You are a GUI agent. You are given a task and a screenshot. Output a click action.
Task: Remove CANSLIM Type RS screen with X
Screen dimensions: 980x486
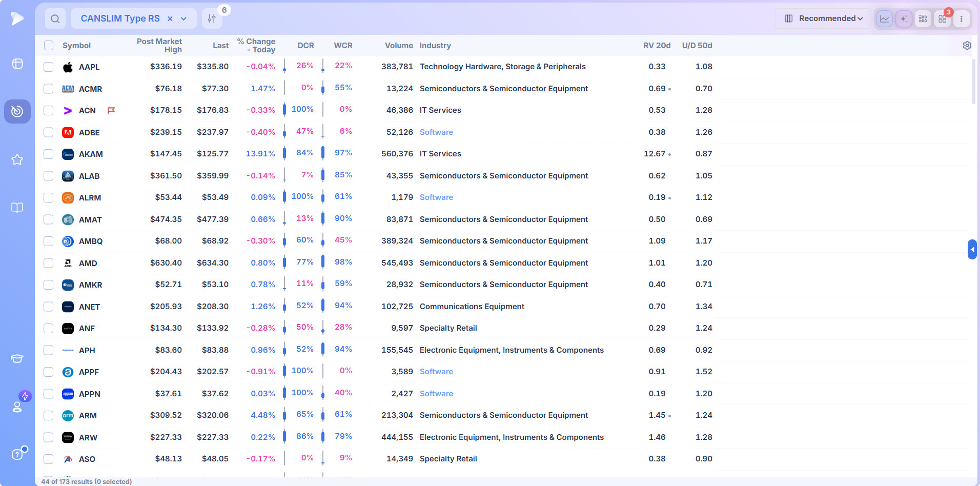click(x=170, y=18)
